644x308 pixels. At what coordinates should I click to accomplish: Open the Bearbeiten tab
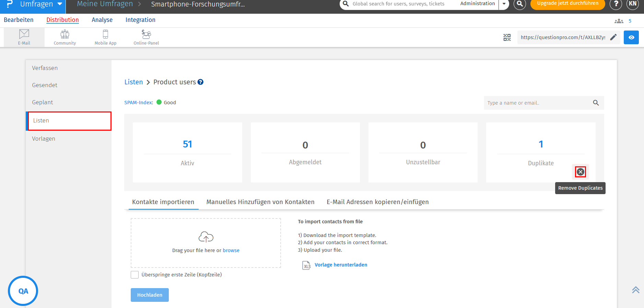(x=19, y=20)
